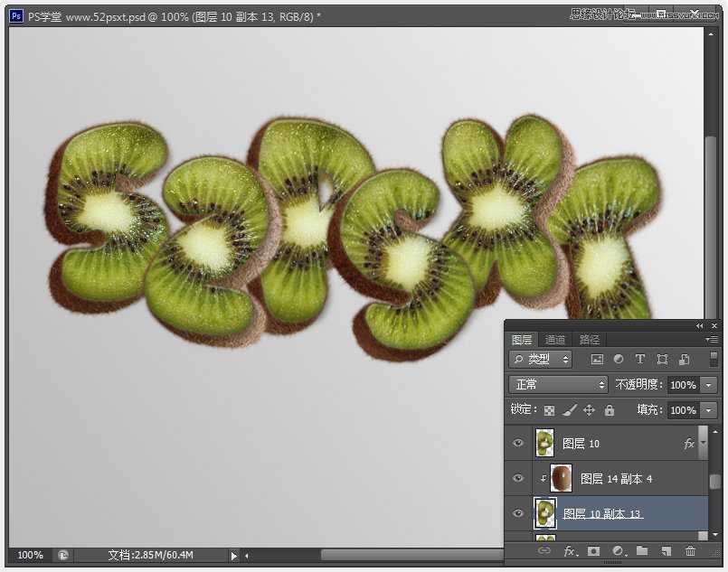Click the clipping mask arrow on 图层 14 副本 4
This screenshot has width=728, height=572.
[544, 478]
